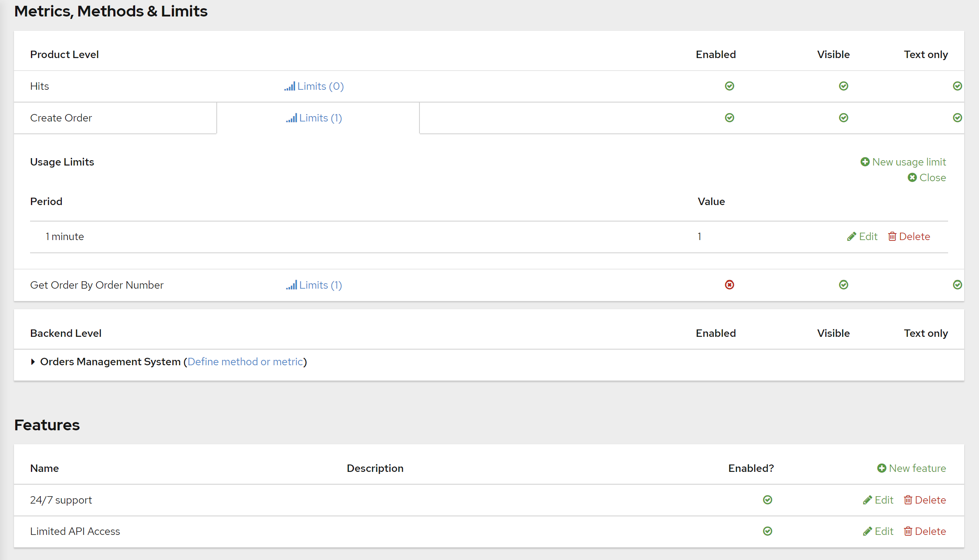This screenshot has height=560, width=979.
Task: Toggle Visible for Get Order By Order Number
Action: point(843,285)
